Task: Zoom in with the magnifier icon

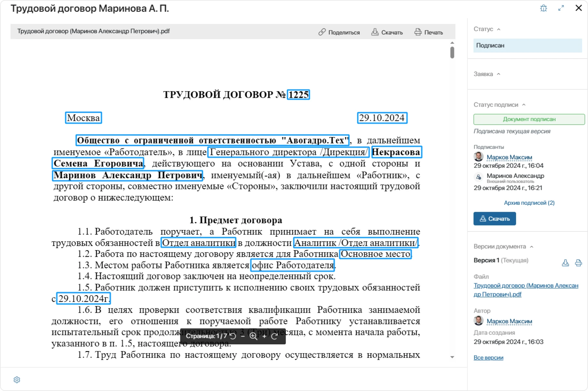Action: click(253, 337)
